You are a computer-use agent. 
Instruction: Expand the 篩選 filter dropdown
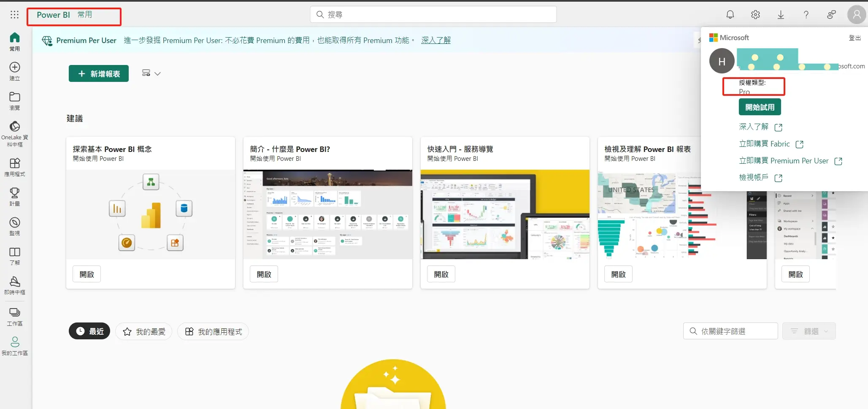[809, 331]
